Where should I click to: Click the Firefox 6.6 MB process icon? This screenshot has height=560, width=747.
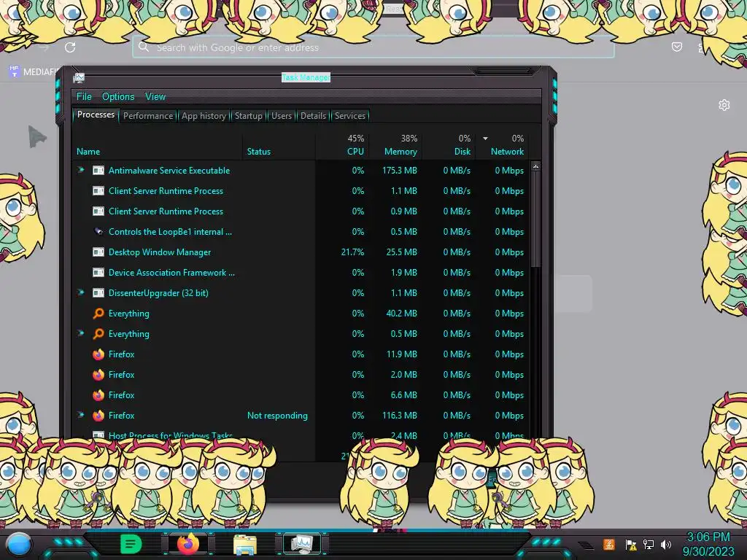98,394
